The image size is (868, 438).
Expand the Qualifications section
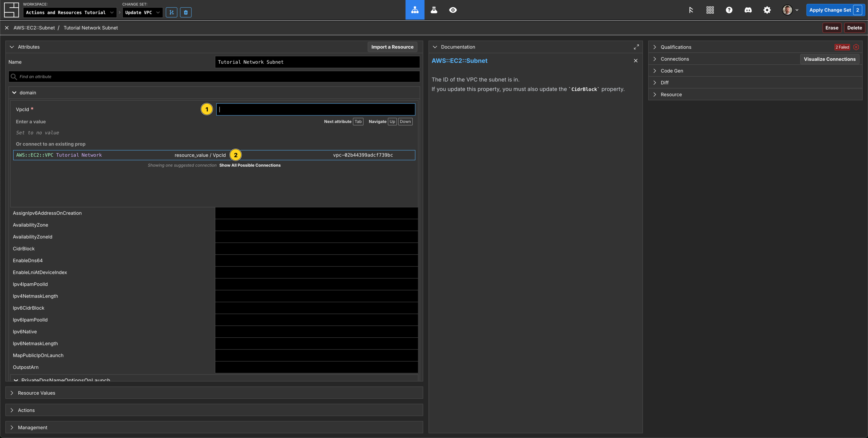(x=655, y=47)
